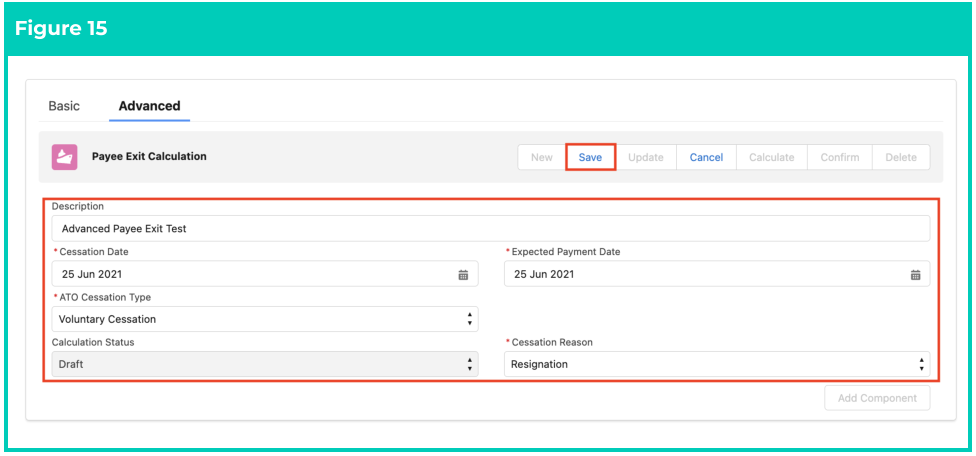Open the Cessation Reason dropdown
976x456 pixels.
coord(717,364)
